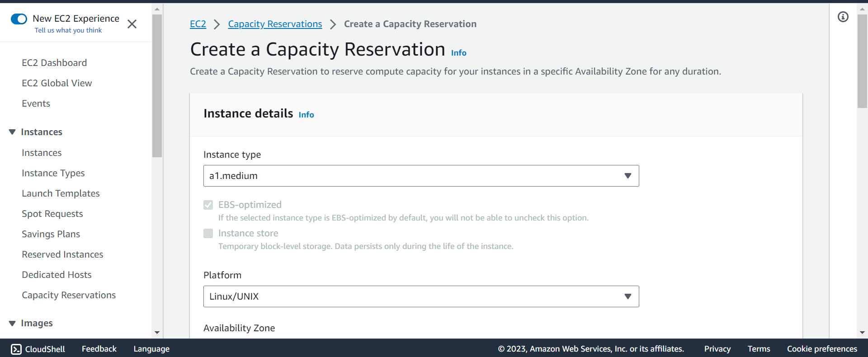This screenshot has height=357, width=868.
Task: Toggle the Instance store checkbox
Action: click(208, 234)
